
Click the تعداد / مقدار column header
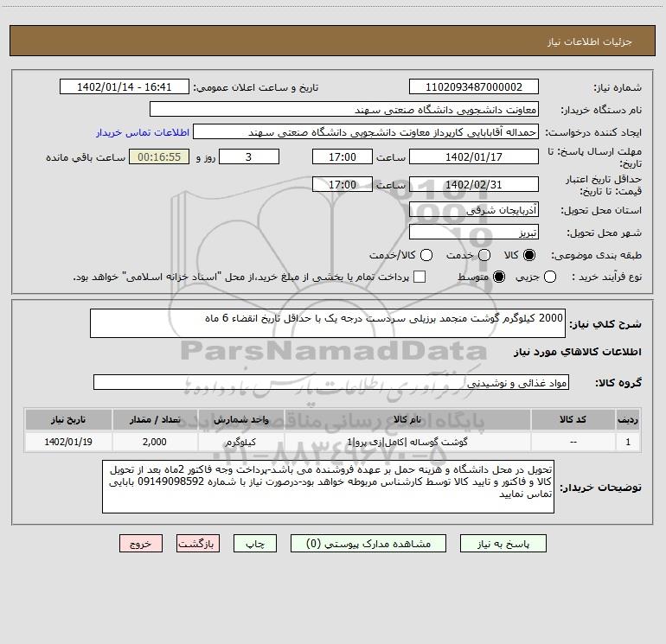[155, 419]
